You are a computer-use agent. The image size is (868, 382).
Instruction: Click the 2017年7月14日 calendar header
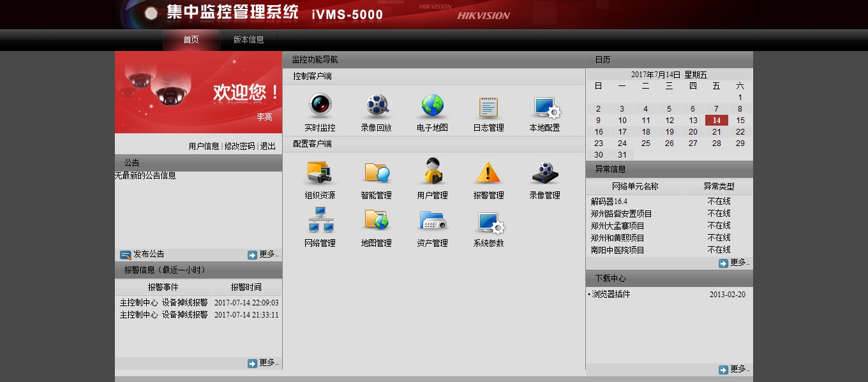click(669, 75)
